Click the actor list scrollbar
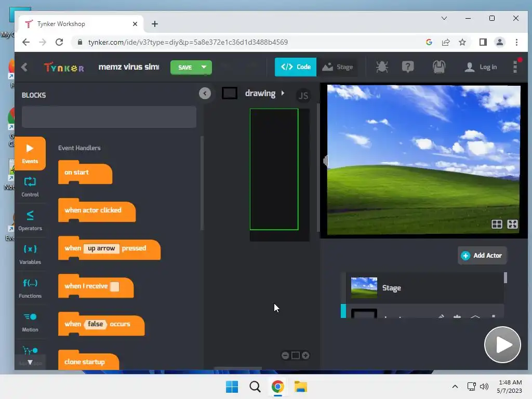The width and height of the screenshot is (532, 399). coord(505,278)
